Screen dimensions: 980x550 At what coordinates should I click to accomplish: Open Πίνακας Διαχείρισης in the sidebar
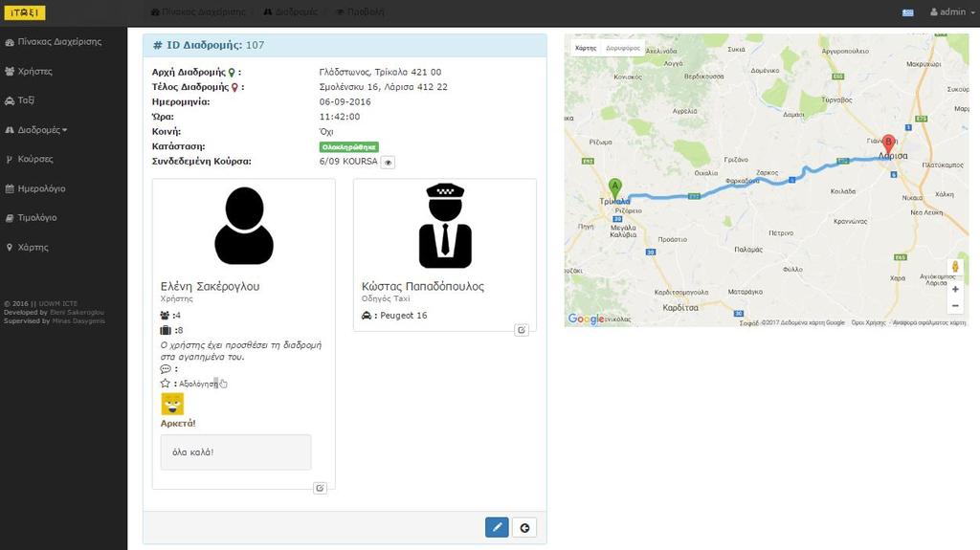(54, 42)
